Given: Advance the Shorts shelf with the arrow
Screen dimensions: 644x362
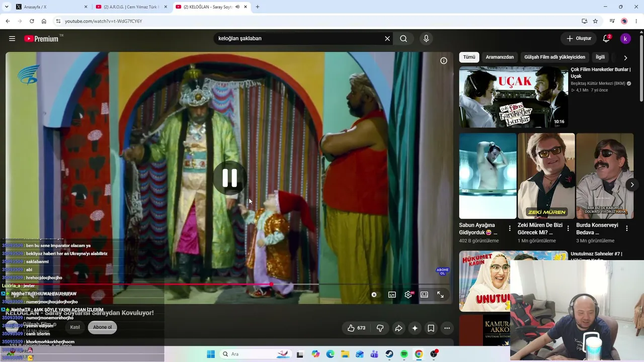Looking at the screenshot, I should pos(632,185).
